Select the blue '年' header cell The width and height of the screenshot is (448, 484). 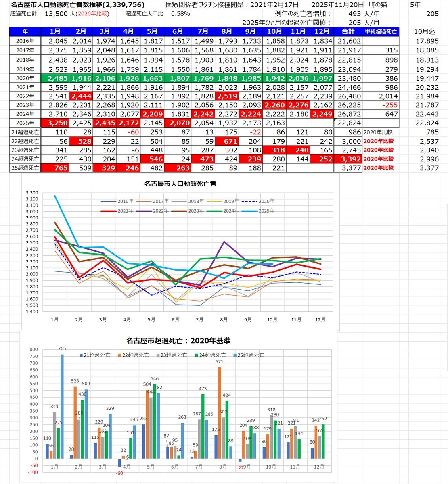tap(25, 31)
